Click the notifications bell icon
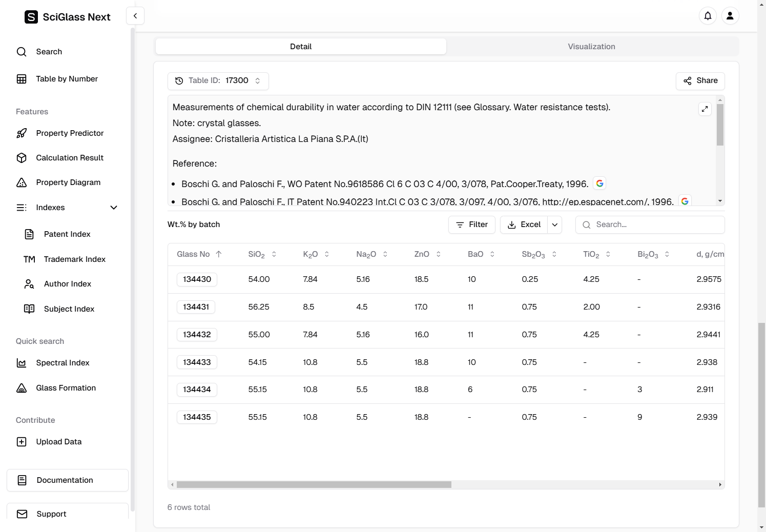766x532 pixels. click(x=708, y=16)
